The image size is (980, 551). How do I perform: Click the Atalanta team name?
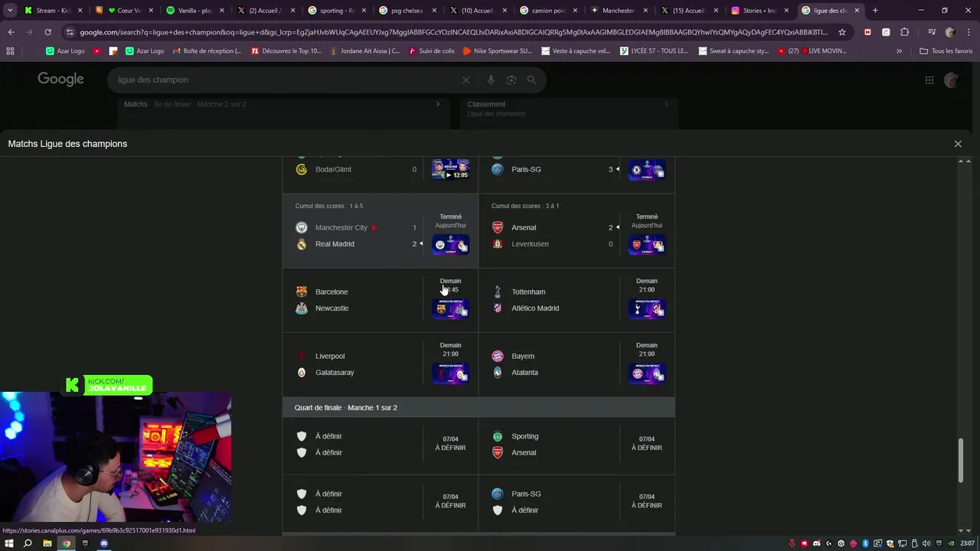[x=524, y=373]
